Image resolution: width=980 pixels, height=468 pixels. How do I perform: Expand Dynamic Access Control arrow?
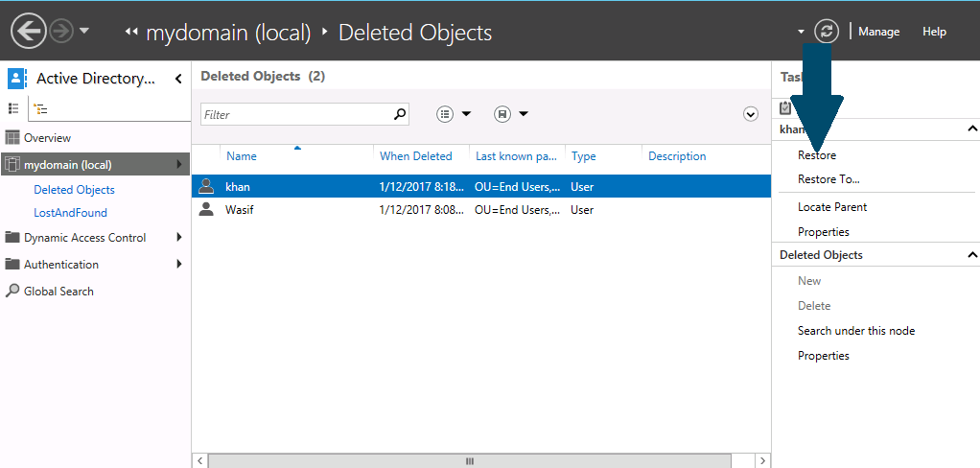pos(179,237)
